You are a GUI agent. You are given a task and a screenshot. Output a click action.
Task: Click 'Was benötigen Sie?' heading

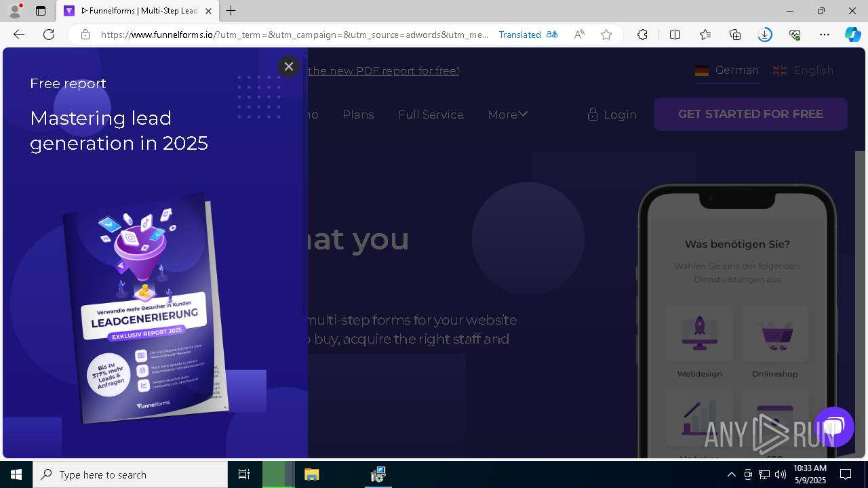737,245
